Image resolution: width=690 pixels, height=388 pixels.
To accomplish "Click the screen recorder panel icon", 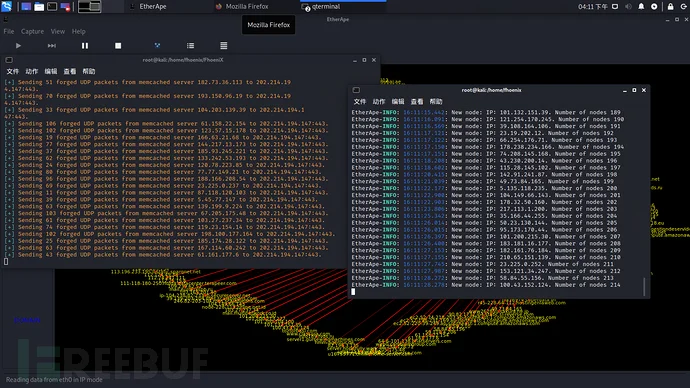I will pyautogui.click(x=65, y=7).
